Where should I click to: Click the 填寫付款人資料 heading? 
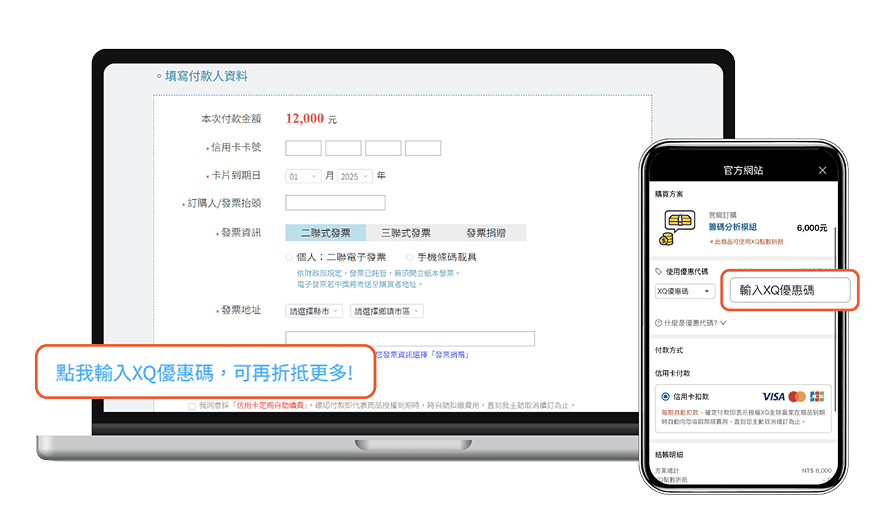pos(206,76)
